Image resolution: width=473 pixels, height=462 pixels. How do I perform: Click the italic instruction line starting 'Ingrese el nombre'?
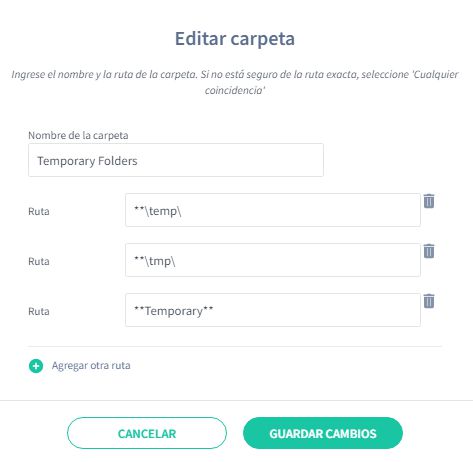pyautogui.click(x=235, y=74)
